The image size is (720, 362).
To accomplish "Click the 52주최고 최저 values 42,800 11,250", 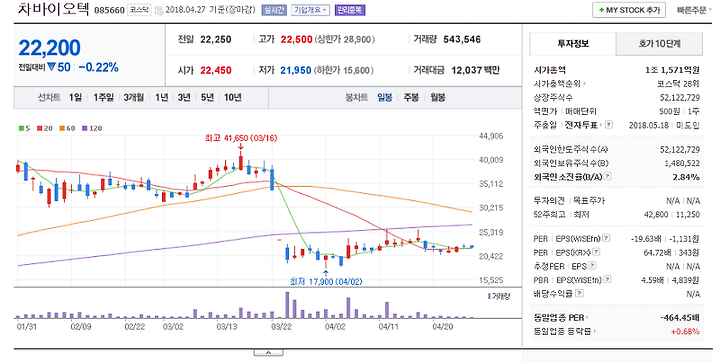I will coord(672,215).
